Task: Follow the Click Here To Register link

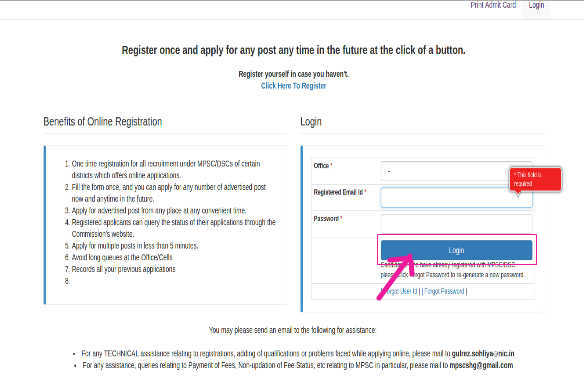Action: tap(293, 86)
